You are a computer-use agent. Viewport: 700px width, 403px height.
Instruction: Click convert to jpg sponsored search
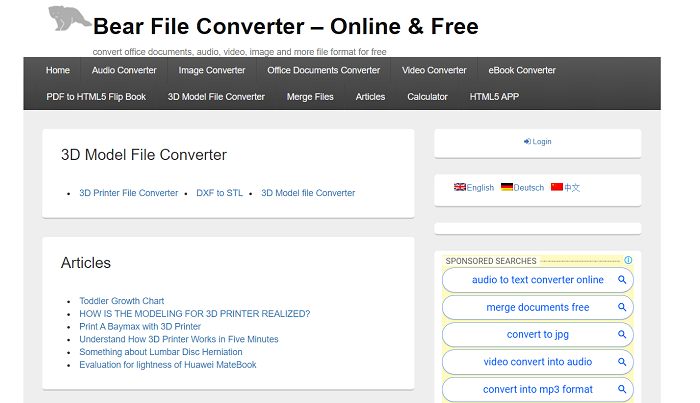tap(538, 334)
